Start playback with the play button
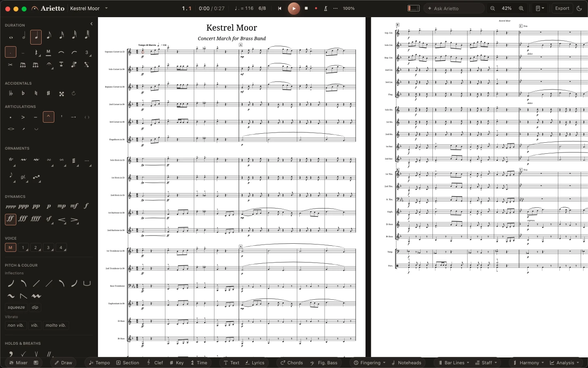 pos(294,8)
